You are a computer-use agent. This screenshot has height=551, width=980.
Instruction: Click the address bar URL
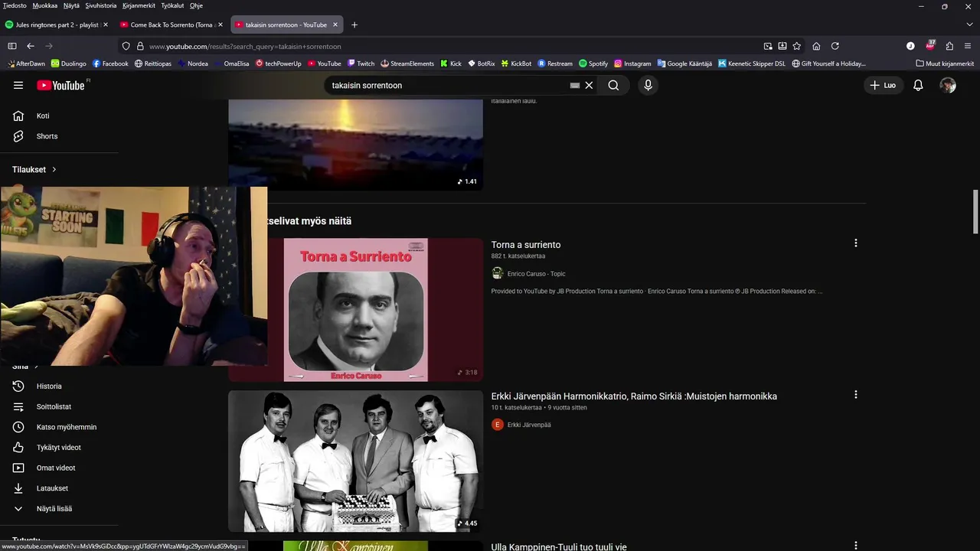click(x=245, y=46)
